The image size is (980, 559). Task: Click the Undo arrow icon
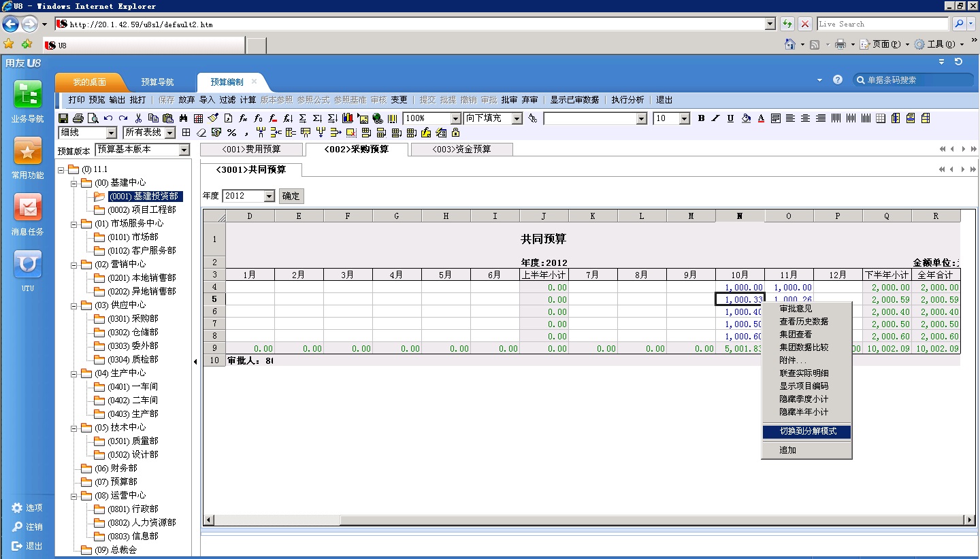[x=108, y=118]
